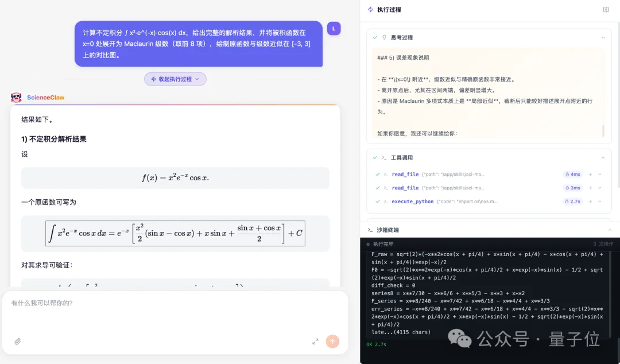Click the green checkmark beside 工具调用

click(x=374, y=157)
